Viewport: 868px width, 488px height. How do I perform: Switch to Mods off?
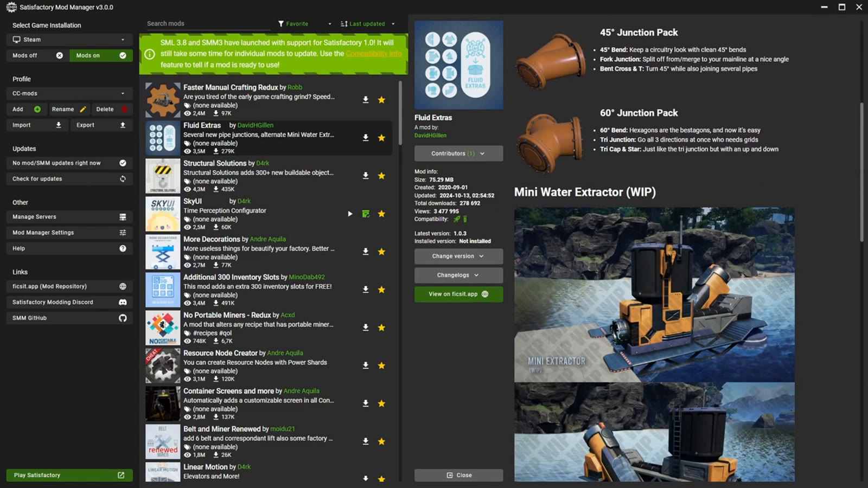pos(37,55)
